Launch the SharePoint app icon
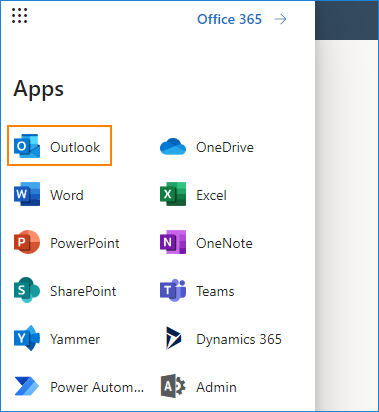 (27, 290)
